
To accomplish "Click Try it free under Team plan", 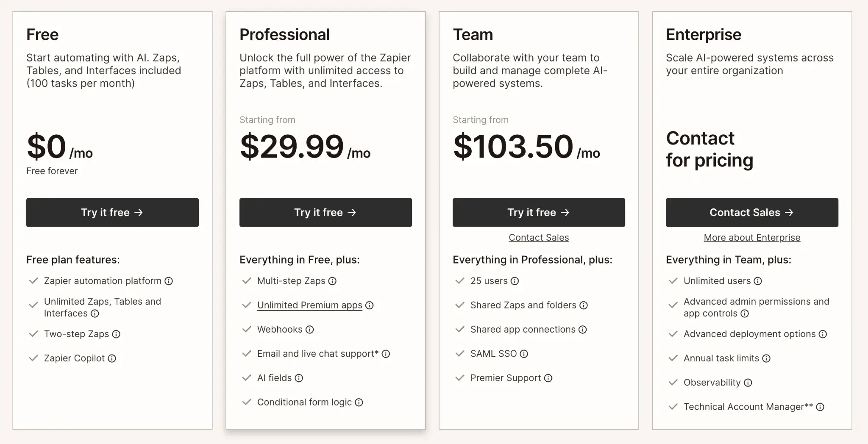I will 539,212.
